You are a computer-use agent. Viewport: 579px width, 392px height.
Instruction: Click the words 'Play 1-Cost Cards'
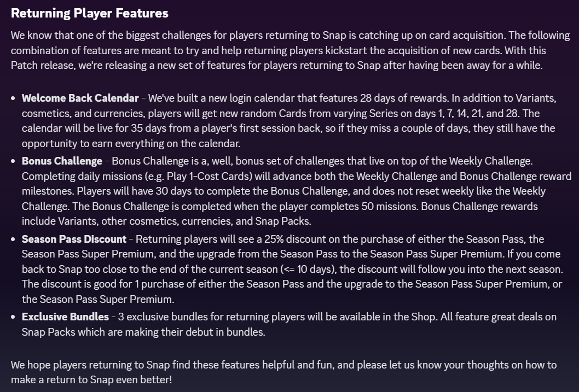[208, 176]
